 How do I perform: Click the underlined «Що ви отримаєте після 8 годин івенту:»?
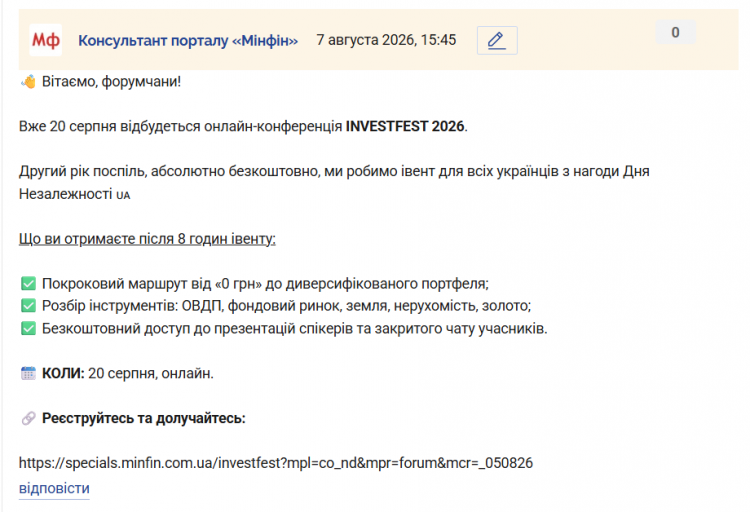pos(147,239)
